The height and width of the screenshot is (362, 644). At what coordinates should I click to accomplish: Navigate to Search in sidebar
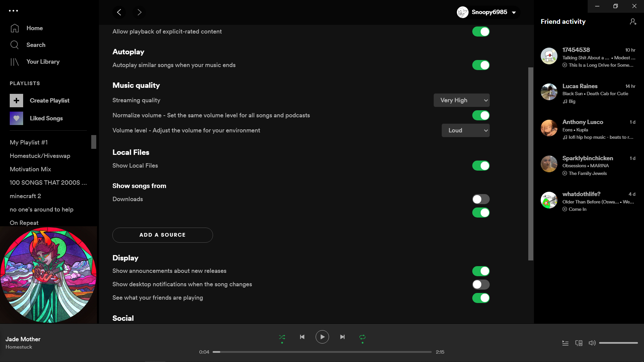coord(36,45)
